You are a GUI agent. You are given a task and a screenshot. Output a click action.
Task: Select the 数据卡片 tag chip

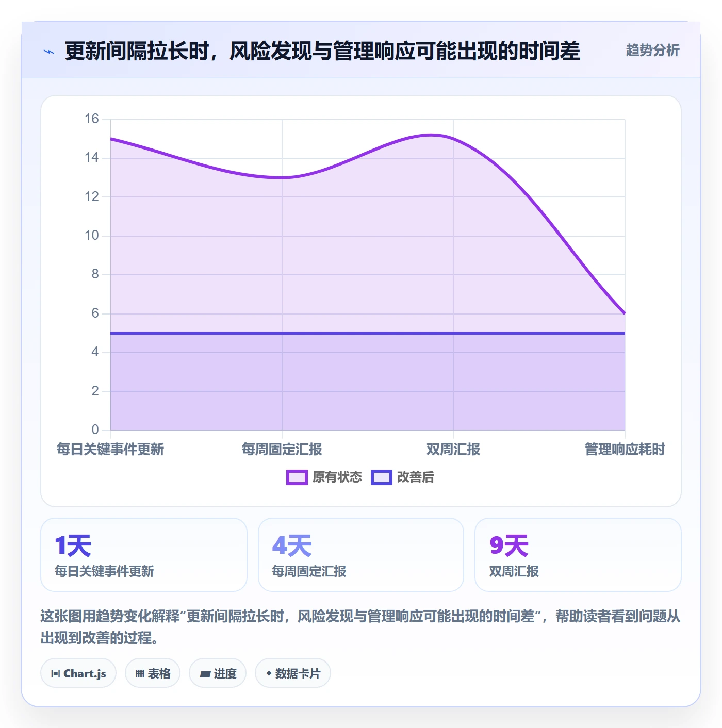[x=293, y=673]
